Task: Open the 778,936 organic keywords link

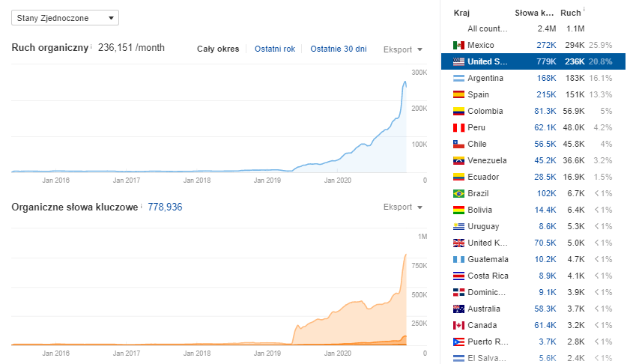Action: click(165, 207)
